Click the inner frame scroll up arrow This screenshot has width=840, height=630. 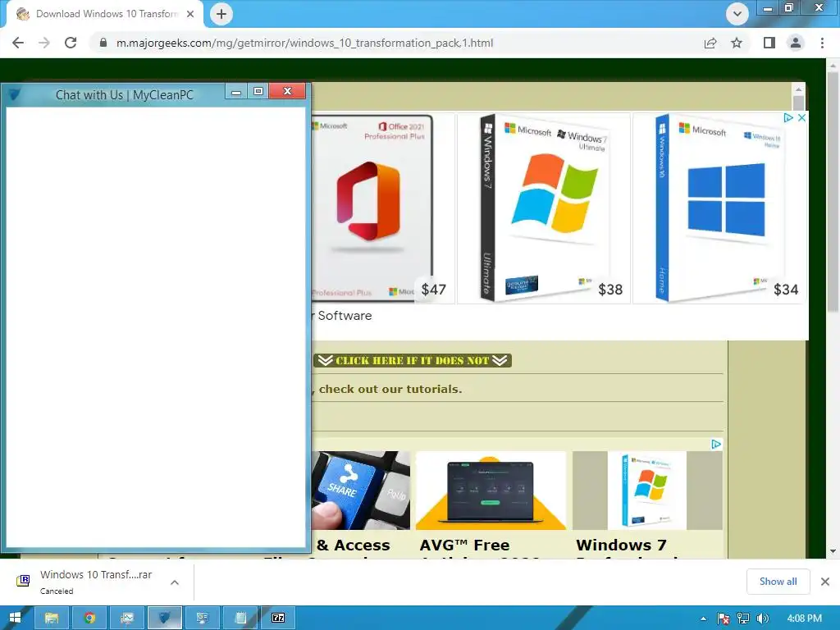point(798,89)
